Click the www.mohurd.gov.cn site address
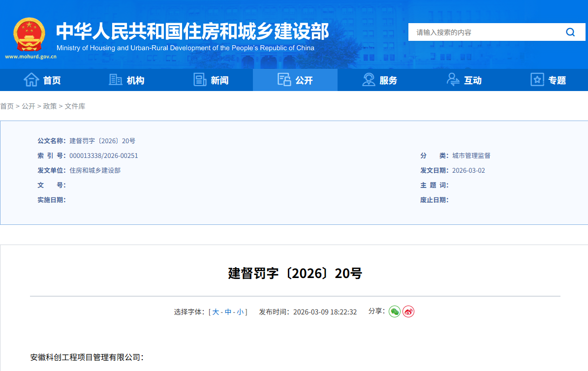This screenshot has width=588, height=371. 31,57
